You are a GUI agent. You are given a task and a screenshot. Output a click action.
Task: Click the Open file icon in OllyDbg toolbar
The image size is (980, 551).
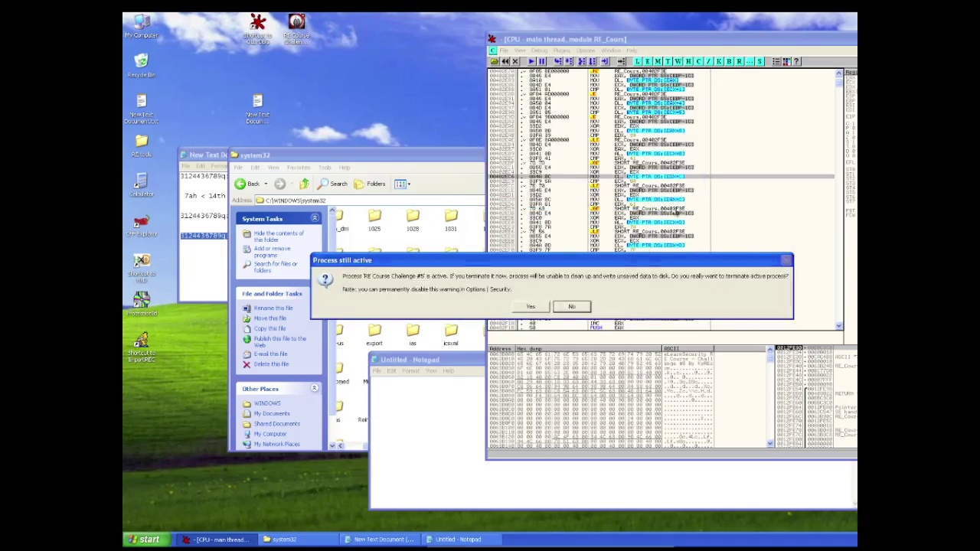495,61
